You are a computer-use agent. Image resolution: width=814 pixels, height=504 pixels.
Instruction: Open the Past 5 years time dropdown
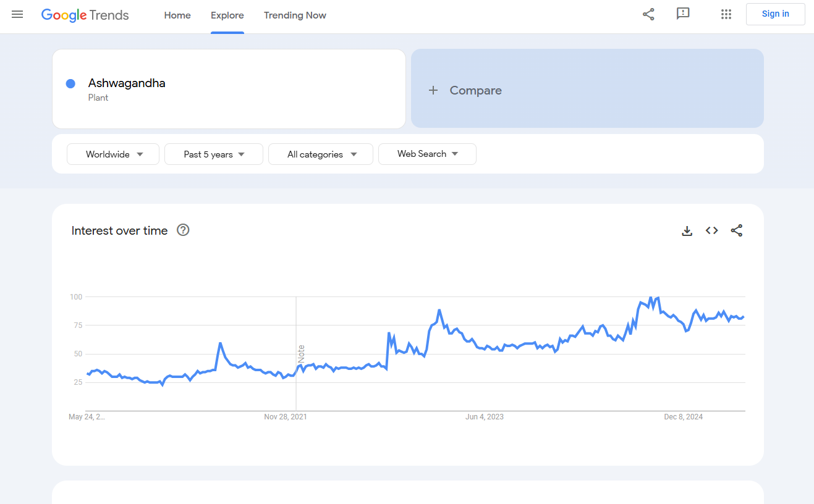click(214, 154)
